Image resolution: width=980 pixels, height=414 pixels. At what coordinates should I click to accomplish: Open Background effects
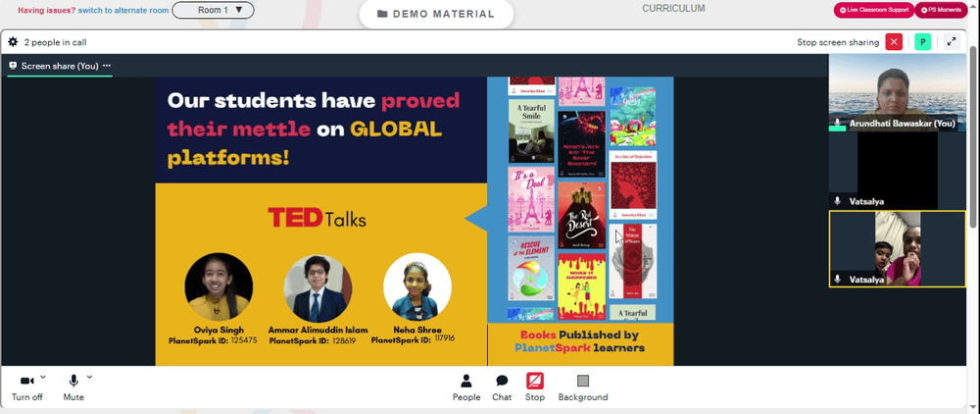(x=582, y=388)
